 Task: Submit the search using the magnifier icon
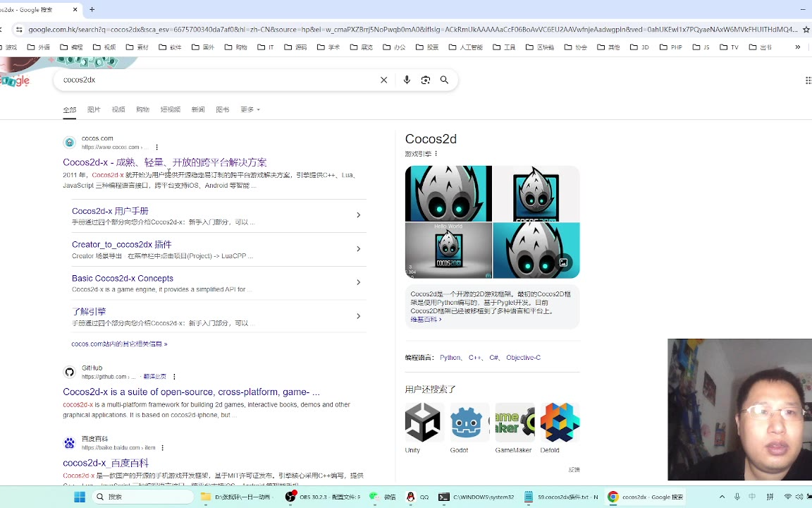point(444,80)
